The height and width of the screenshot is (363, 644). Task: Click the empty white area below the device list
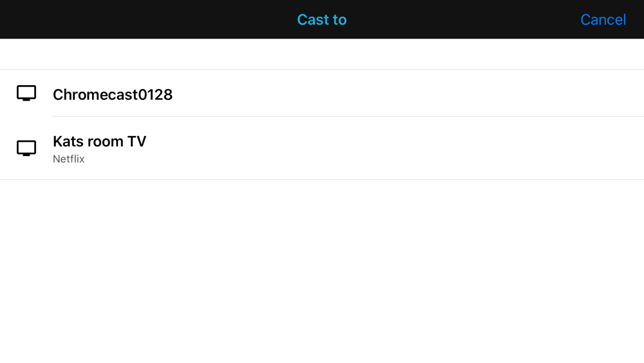[x=322, y=271]
